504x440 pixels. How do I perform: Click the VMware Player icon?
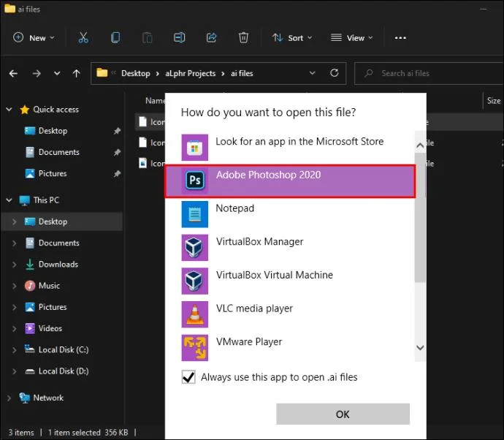click(x=195, y=348)
